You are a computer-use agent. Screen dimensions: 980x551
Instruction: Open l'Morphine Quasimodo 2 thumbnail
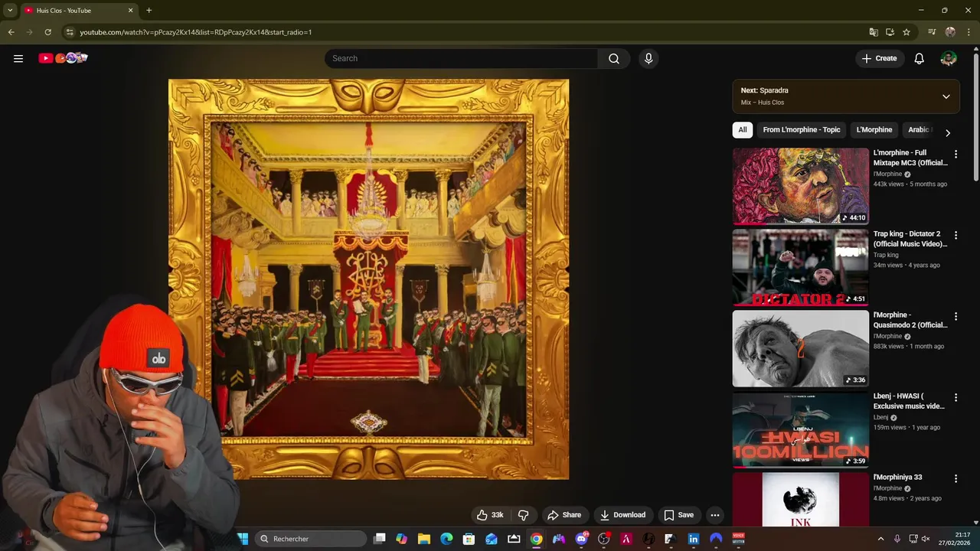(x=801, y=348)
